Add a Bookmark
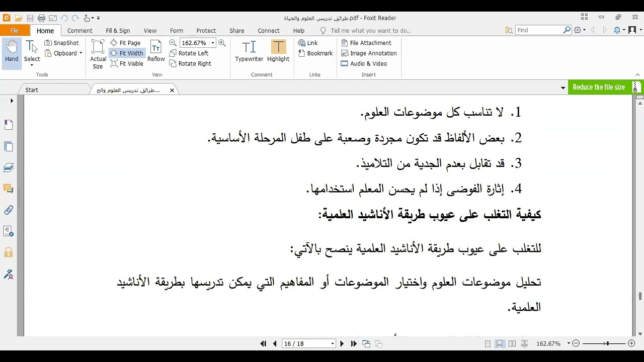This screenshot has width=644, height=362. (315, 53)
